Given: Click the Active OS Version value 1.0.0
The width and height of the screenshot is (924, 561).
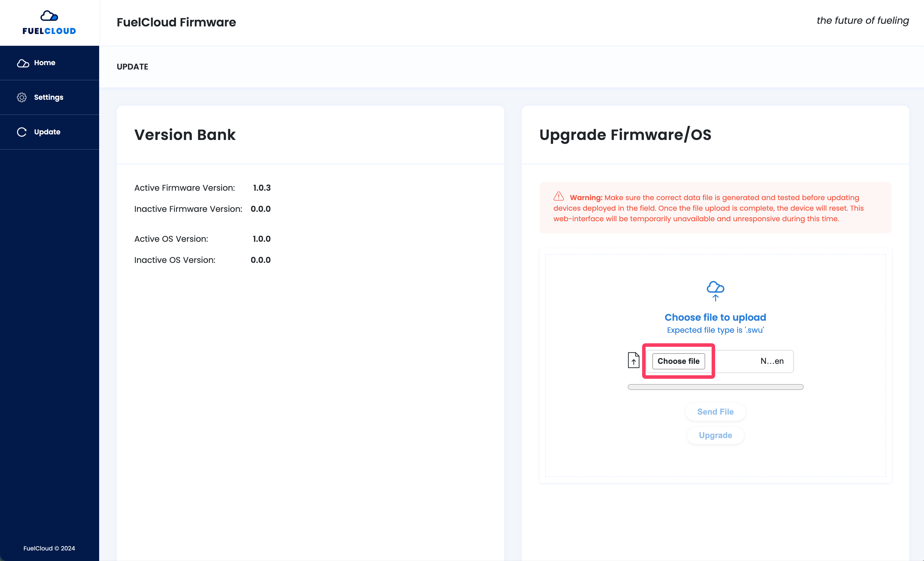Looking at the screenshot, I should click(x=262, y=239).
